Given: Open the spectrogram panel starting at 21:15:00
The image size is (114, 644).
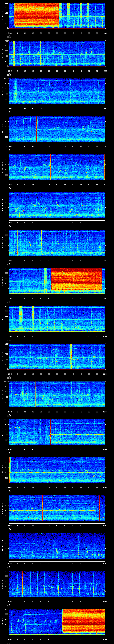Looking at the screenshot, I should click(x=57, y=546).
